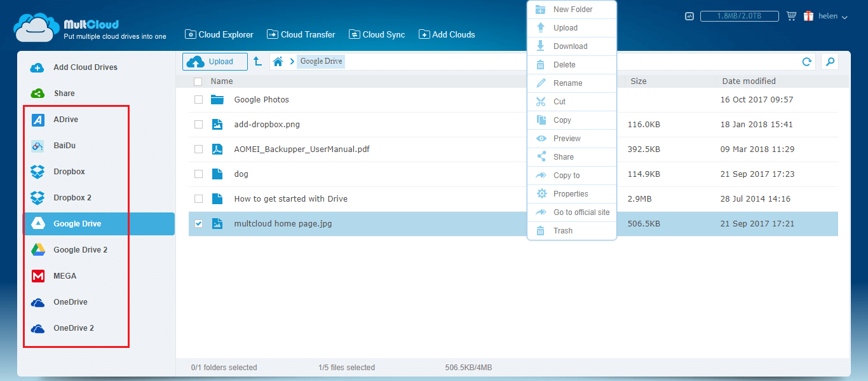Select the BaiDu drive icon
The image size is (868, 381).
coord(37,146)
